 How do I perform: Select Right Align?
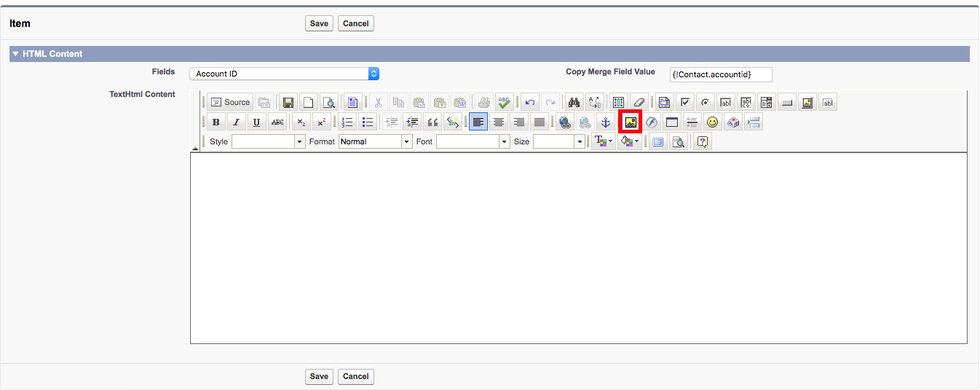518,122
